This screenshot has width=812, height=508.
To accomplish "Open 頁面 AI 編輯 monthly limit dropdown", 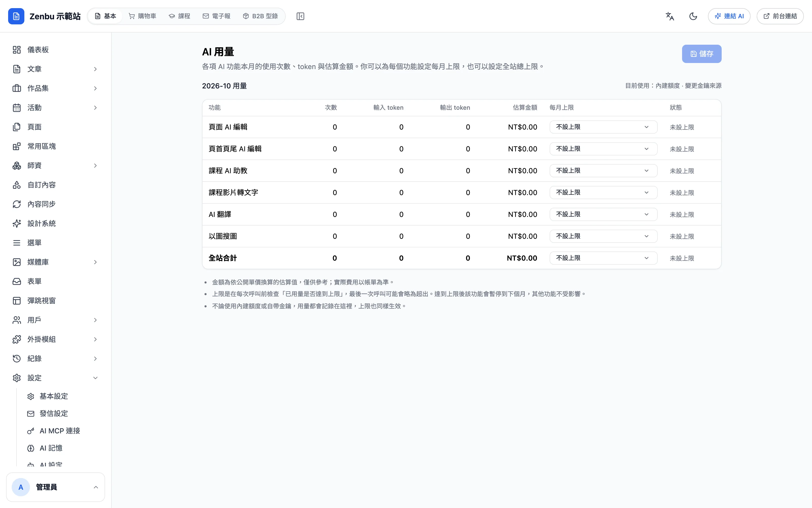I will (x=603, y=127).
